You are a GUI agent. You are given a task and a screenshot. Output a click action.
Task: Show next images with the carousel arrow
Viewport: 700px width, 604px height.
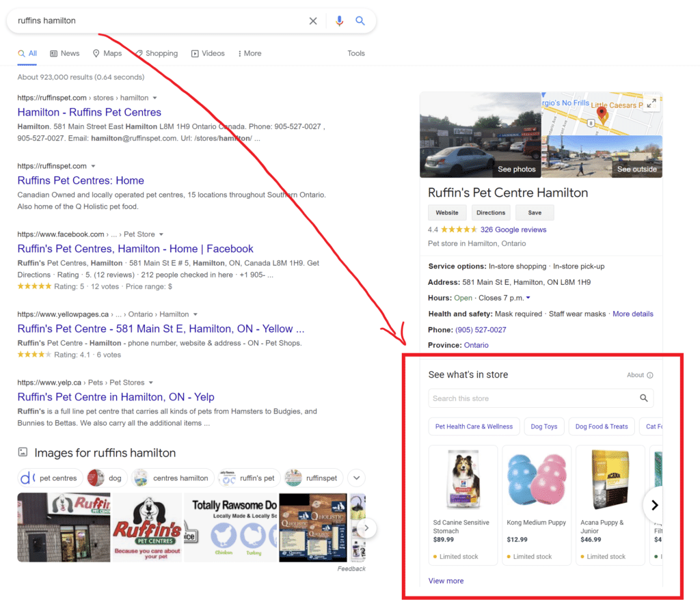tap(366, 527)
